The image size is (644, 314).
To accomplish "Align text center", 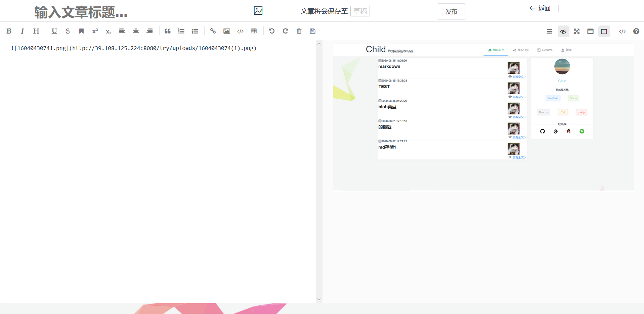I will [136, 31].
